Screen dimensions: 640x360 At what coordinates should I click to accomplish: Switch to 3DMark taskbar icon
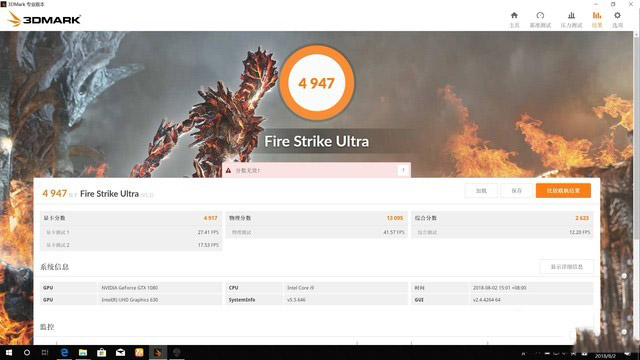(x=158, y=352)
